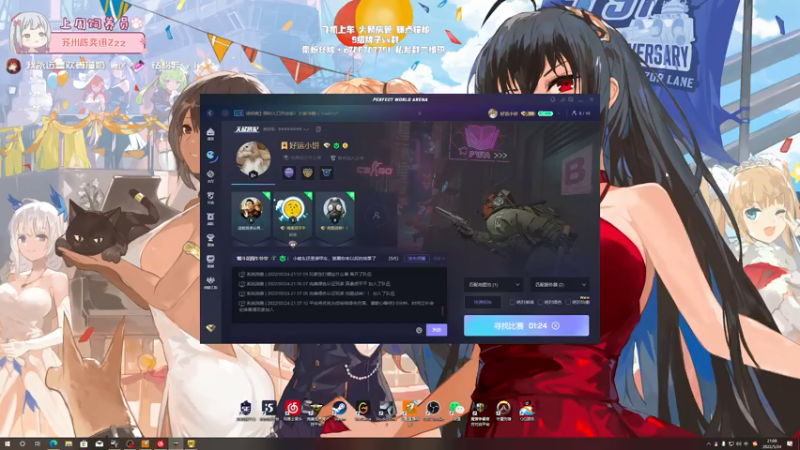800x450 pixels.
Task: Open the WeChat desktop shortcut
Action: (x=457, y=410)
